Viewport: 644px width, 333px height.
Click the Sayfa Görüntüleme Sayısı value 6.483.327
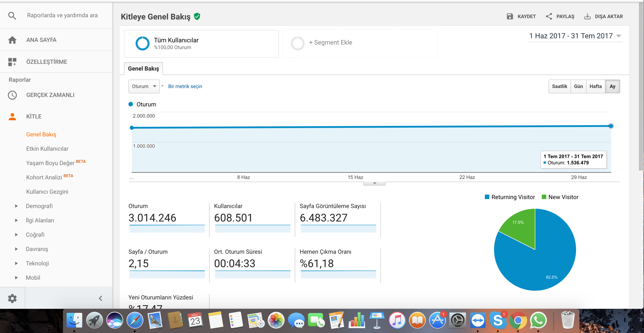pos(324,218)
